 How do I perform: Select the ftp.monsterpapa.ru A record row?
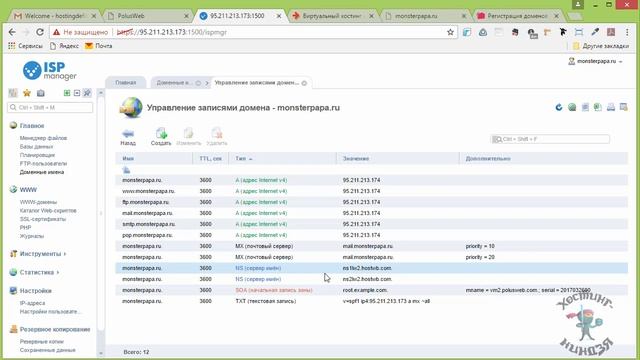pyautogui.click(x=371, y=202)
